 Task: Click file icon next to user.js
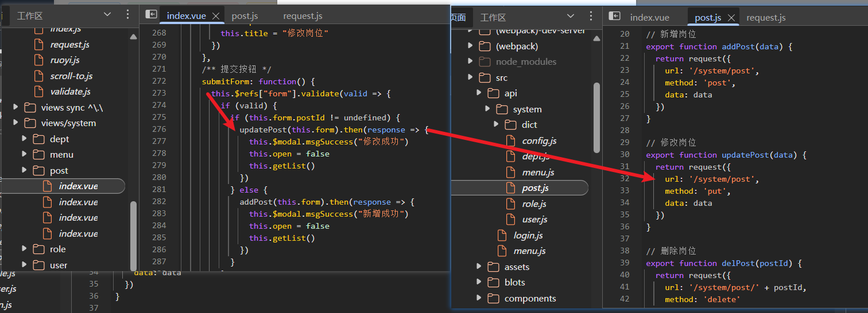(x=511, y=219)
